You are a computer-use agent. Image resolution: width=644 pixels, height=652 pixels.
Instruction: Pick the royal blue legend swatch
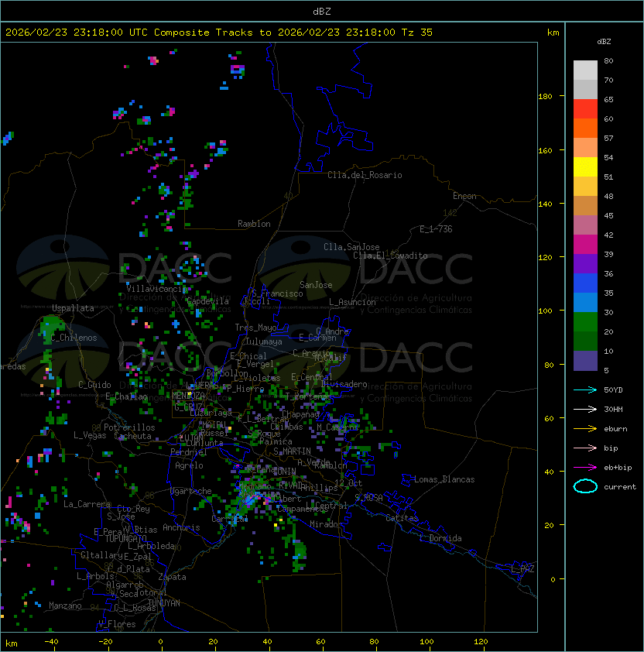tap(585, 283)
